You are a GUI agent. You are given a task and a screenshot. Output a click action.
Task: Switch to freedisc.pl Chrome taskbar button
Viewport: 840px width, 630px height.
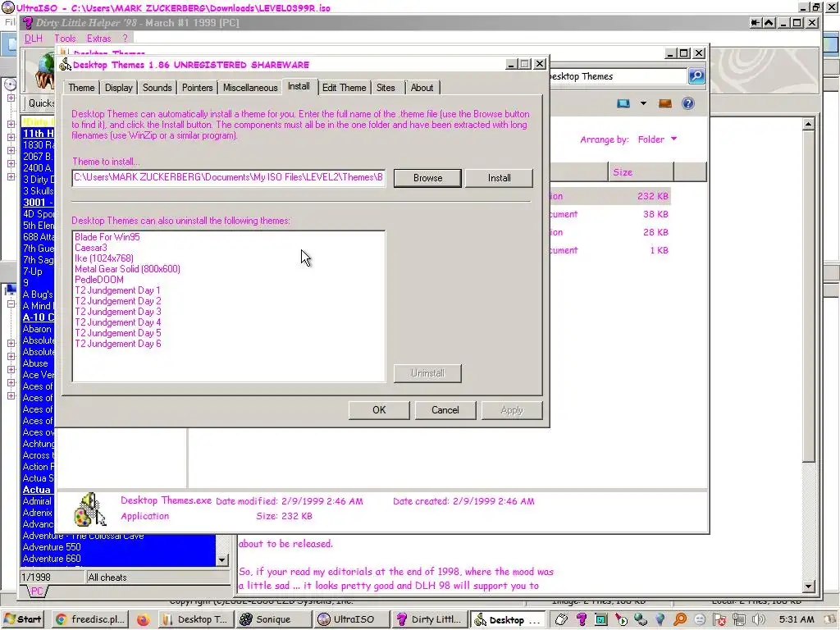tap(90, 619)
